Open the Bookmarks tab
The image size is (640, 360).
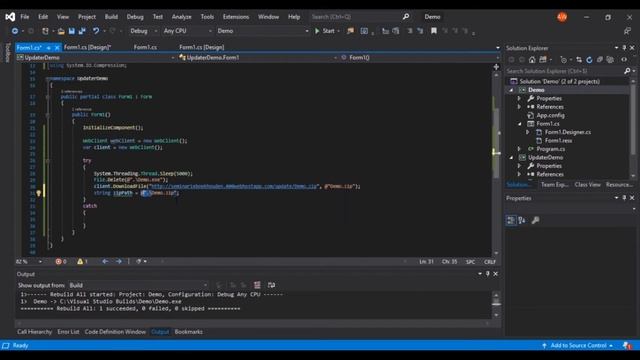189,332
